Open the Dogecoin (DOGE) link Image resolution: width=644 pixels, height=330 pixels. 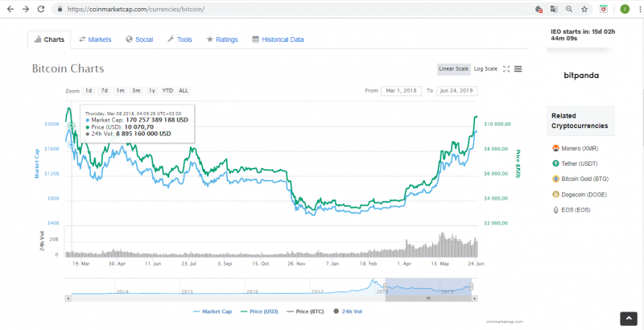(x=584, y=195)
